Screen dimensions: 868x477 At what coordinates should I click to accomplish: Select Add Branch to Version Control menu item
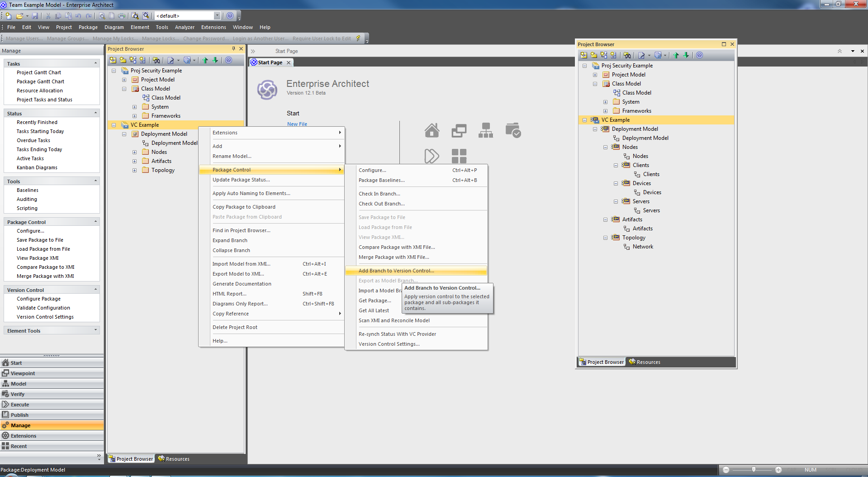tap(396, 271)
